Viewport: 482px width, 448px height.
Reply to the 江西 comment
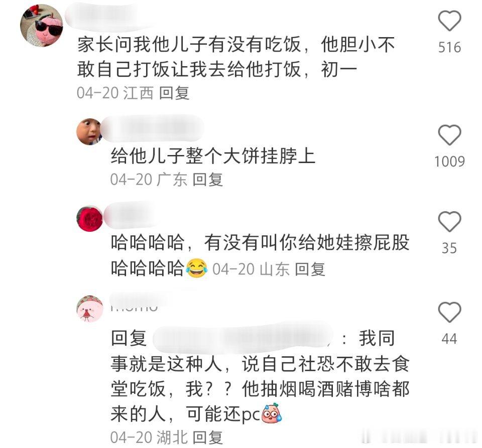(174, 93)
